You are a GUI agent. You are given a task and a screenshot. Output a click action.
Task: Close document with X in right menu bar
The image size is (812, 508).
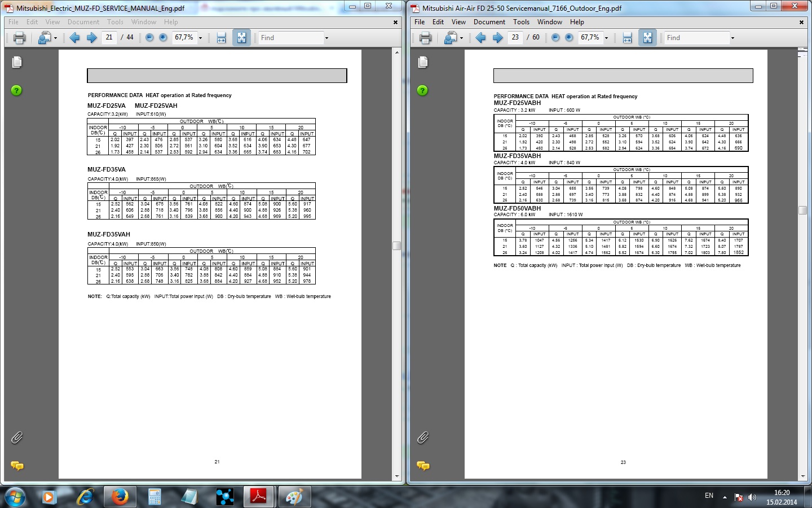coord(801,23)
